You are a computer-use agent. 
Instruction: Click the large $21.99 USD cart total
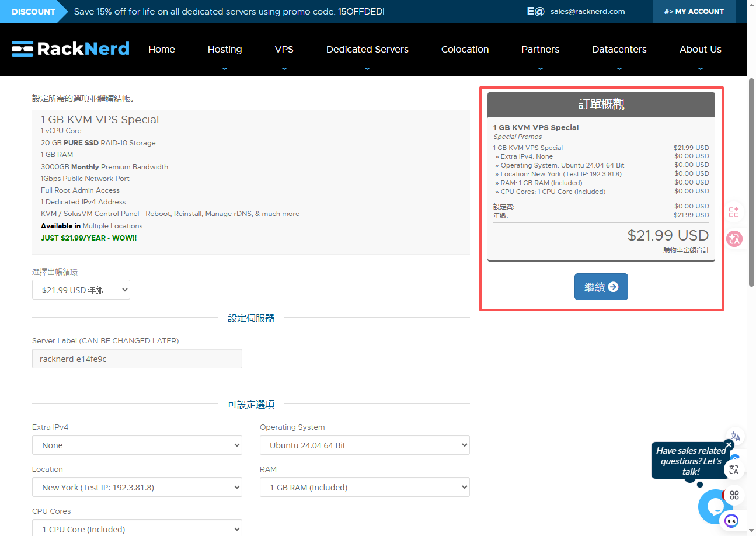pos(668,235)
